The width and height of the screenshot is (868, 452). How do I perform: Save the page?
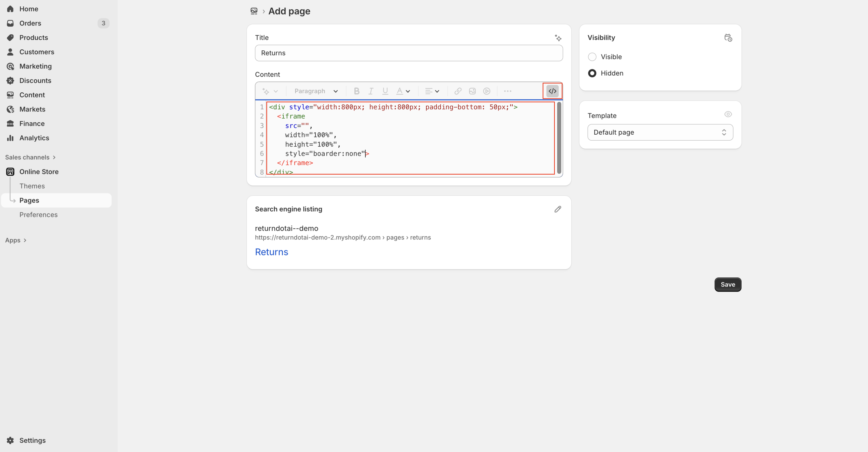point(728,285)
